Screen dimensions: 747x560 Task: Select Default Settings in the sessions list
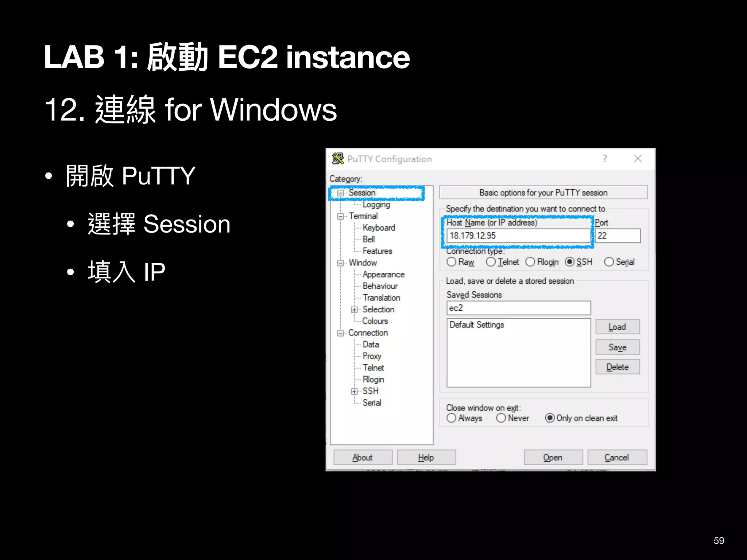tap(476, 324)
